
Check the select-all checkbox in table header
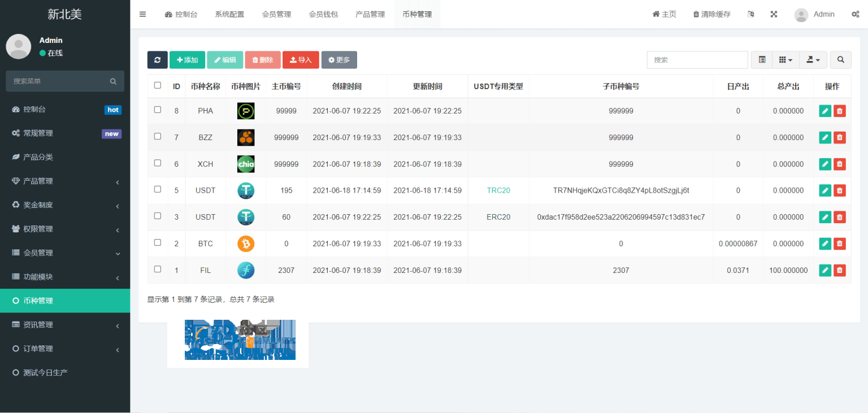pos(158,86)
